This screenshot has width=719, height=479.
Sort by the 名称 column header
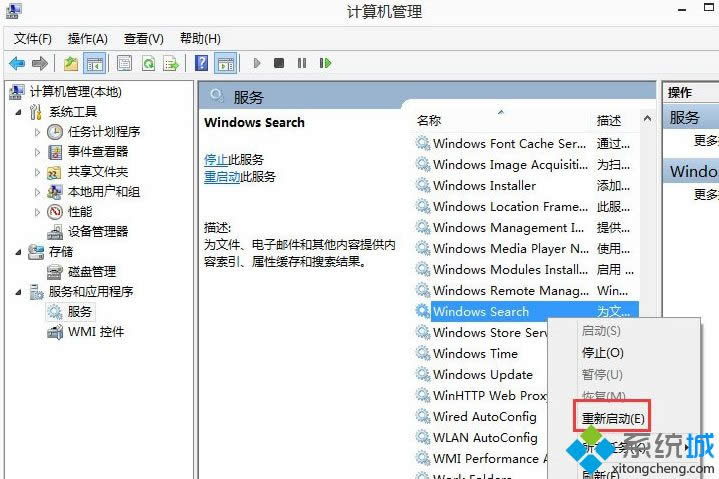pos(429,120)
